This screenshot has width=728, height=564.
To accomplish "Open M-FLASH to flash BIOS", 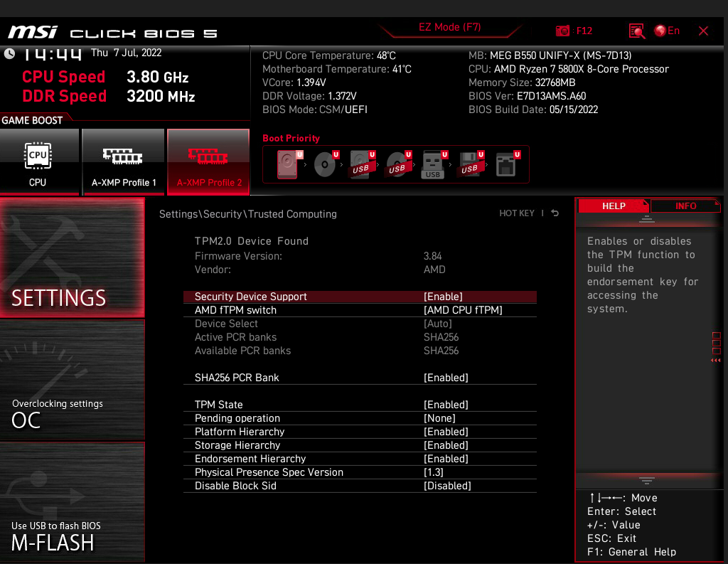I will [x=72, y=502].
